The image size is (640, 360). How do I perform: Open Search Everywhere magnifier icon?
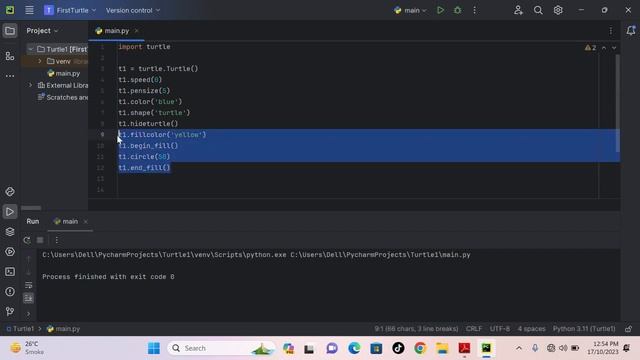point(538,10)
